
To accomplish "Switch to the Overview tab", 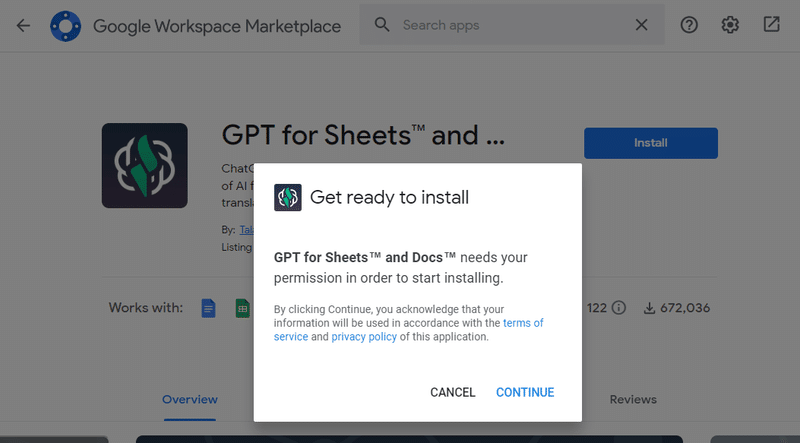I will (190, 400).
